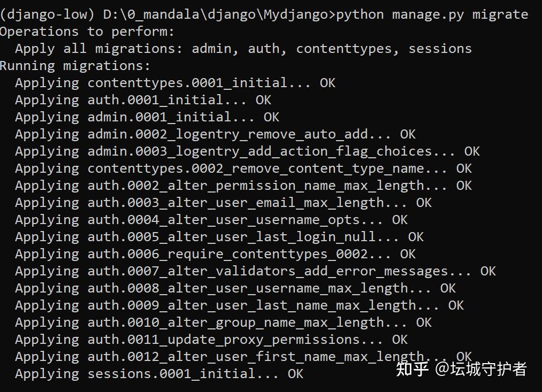
Task: Click the '(django-low)' environment prompt prefix
Action: [48, 15]
